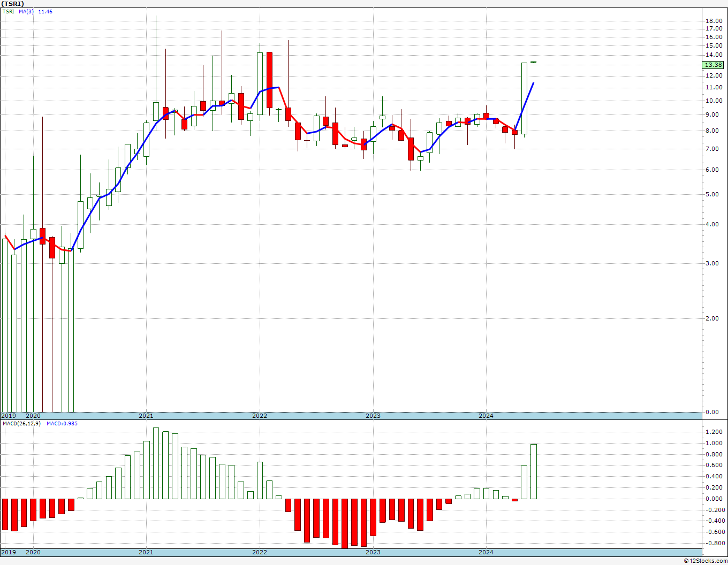Select the large red candle after January 2022

click(x=269, y=80)
